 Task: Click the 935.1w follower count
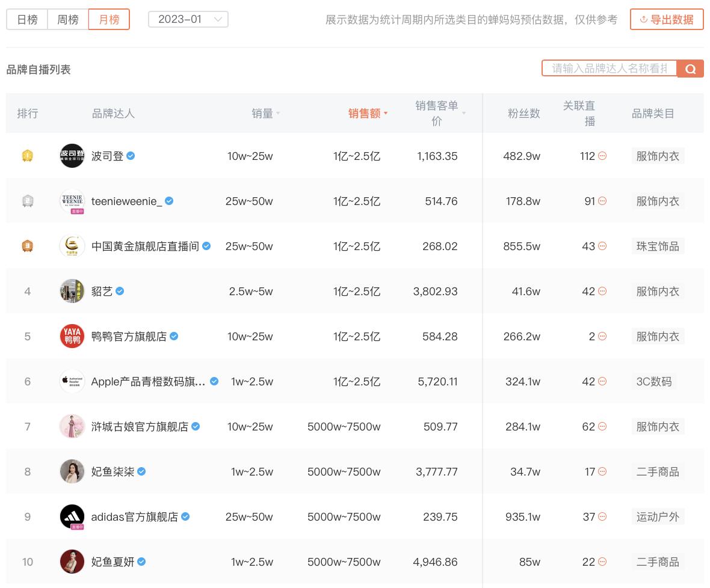pyautogui.click(x=522, y=517)
